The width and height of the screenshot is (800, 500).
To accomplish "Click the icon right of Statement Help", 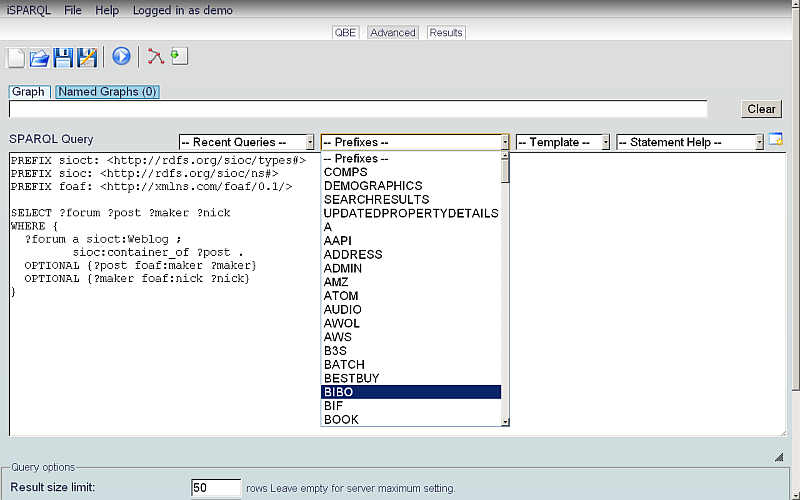I will pos(776,139).
